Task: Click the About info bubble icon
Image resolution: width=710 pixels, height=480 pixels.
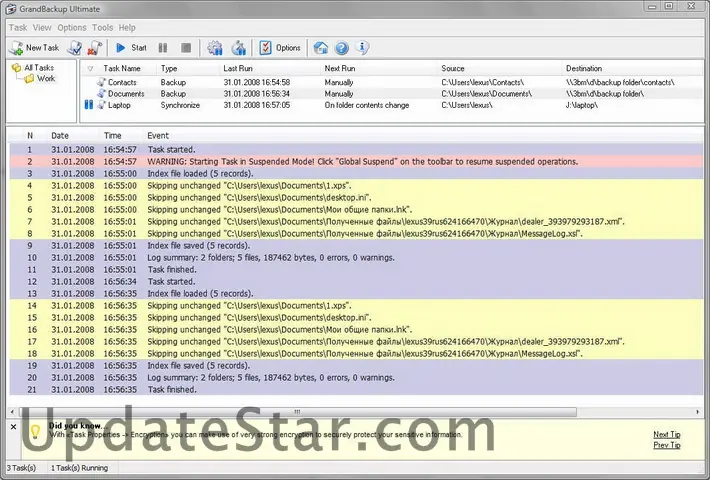Action: 362,48
